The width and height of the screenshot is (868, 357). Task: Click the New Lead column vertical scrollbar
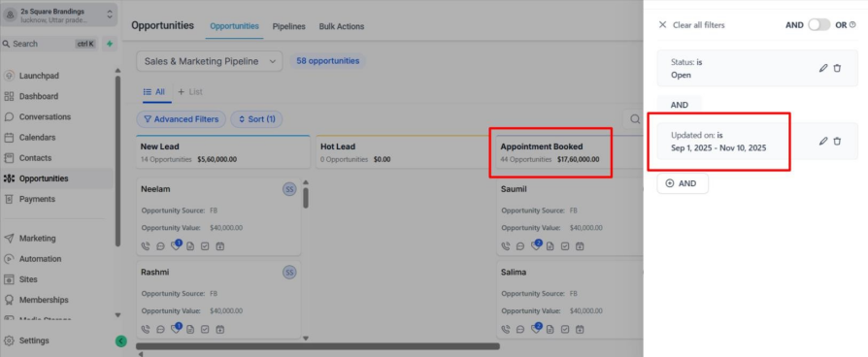coord(306,198)
